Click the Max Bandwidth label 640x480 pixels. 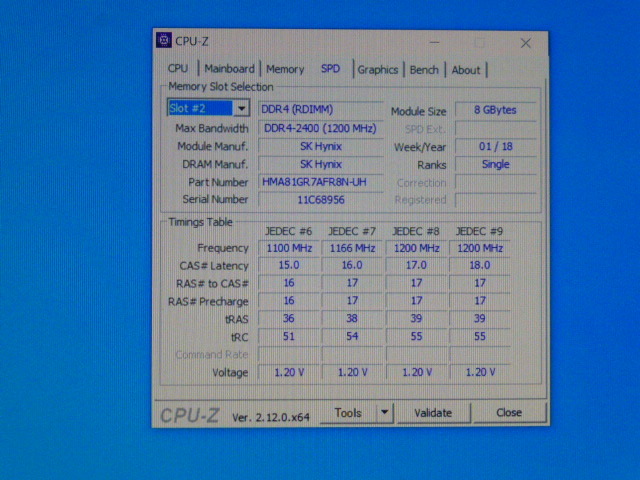point(211,128)
